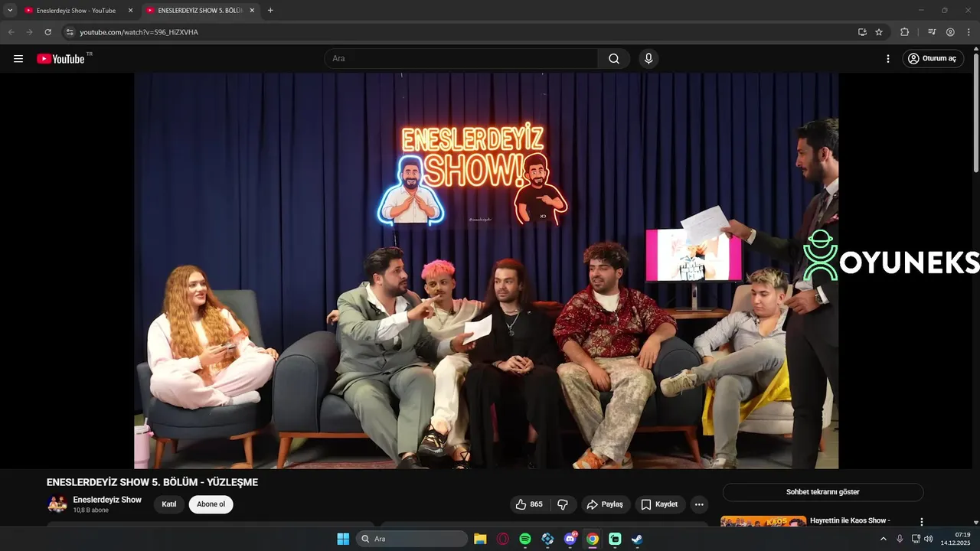Click the Oturum aç sign-in button

coord(933,58)
